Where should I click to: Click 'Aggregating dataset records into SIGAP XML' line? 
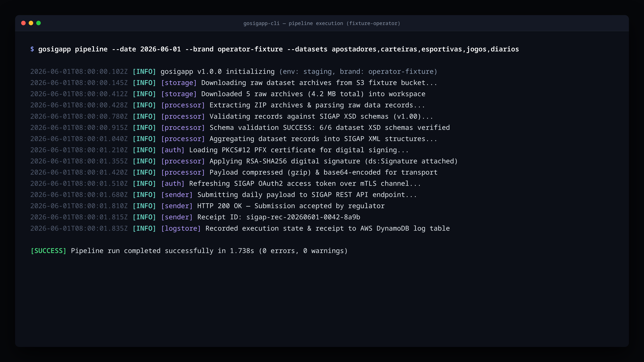tap(324, 139)
